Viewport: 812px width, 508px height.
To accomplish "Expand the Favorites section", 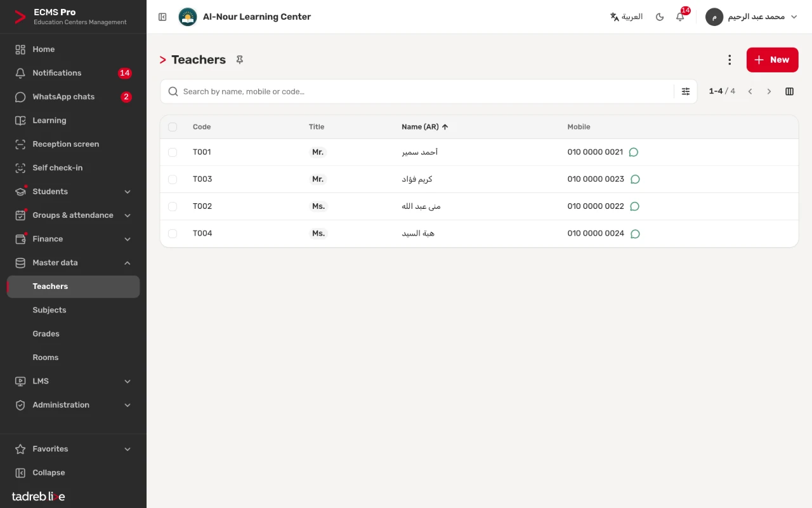I will click(x=73, y=449).
